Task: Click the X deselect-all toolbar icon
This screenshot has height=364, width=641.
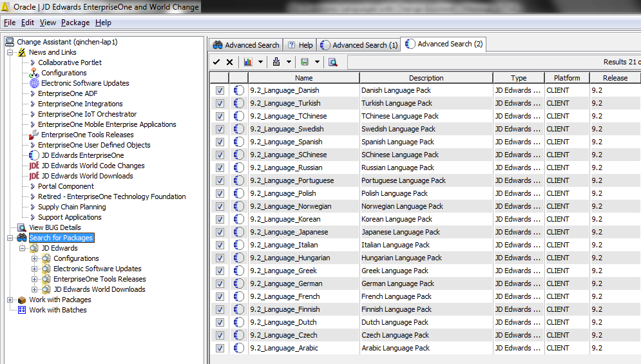Action: pyautogui.click(x=229, y=62)
